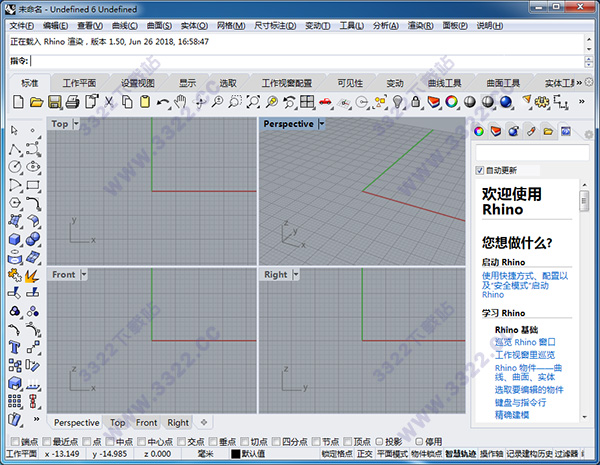
Task: Open the Perspective viewport dropdown arrow
Action: click(322, 124)
